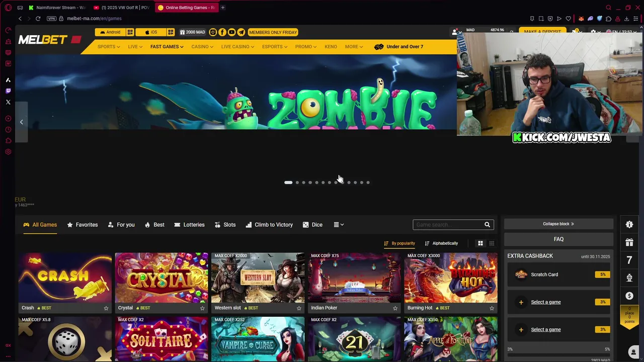
Task: Click the number 7 icon in right sidebar
Action: click(x=629, y=260)
